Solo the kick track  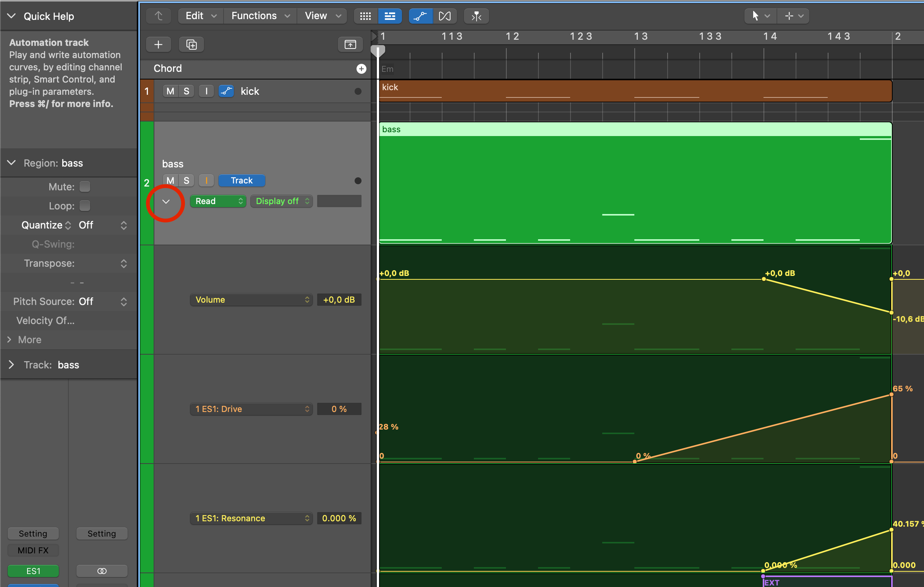(186, 91)
